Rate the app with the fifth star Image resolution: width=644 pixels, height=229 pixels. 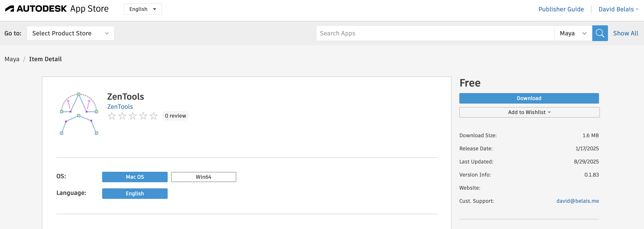point(153,116)
